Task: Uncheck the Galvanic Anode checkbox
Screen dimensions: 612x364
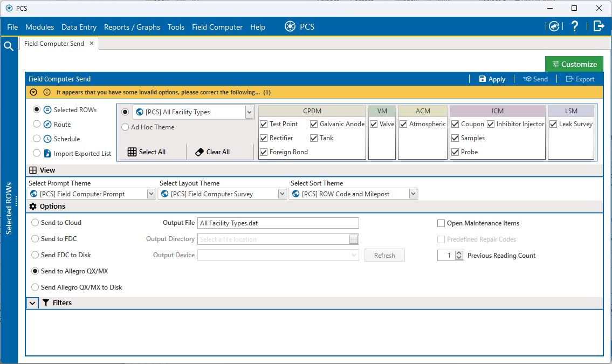Action: pyautogui.click(x=314, y=124)
